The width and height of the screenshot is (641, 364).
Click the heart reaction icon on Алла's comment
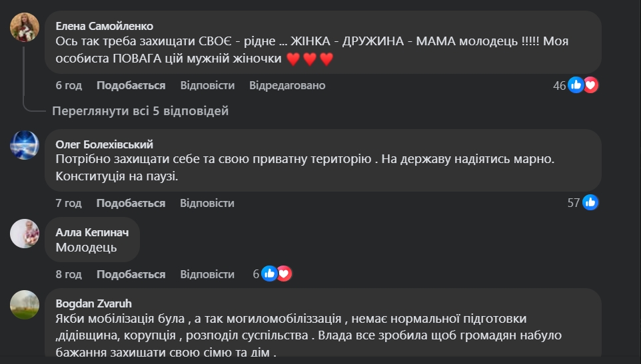click(285, 273)
